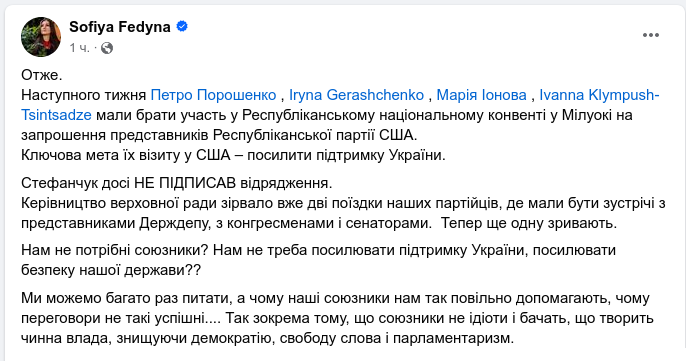Viewport: 686px width, 361px height.
Task: Click the blue verified badge icon
Action: click(x=182, y=27)
